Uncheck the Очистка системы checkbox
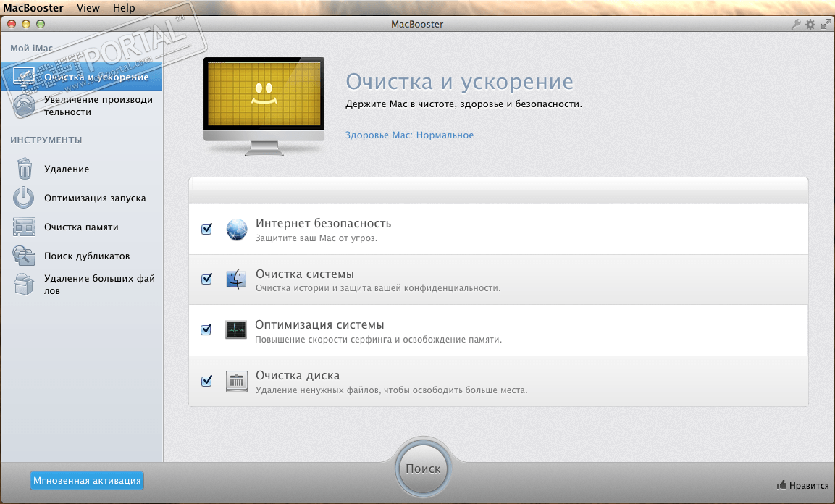The width and height of the screenshot is (835, 504). [x=206, y=279]
